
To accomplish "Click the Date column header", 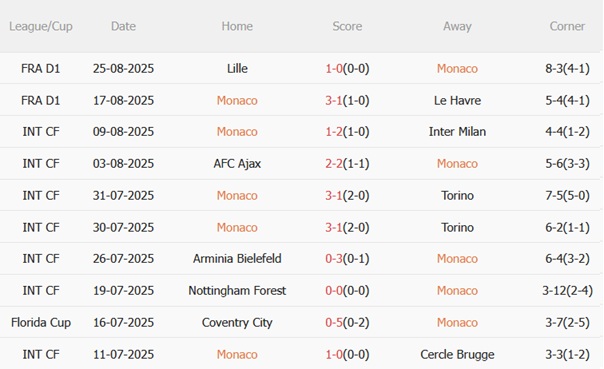I will [x=123, y=26].
